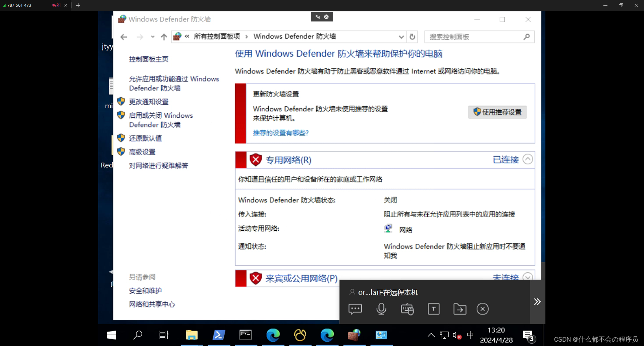
Task: Open taskbar search magnifier
Action: tap(138, 335)
